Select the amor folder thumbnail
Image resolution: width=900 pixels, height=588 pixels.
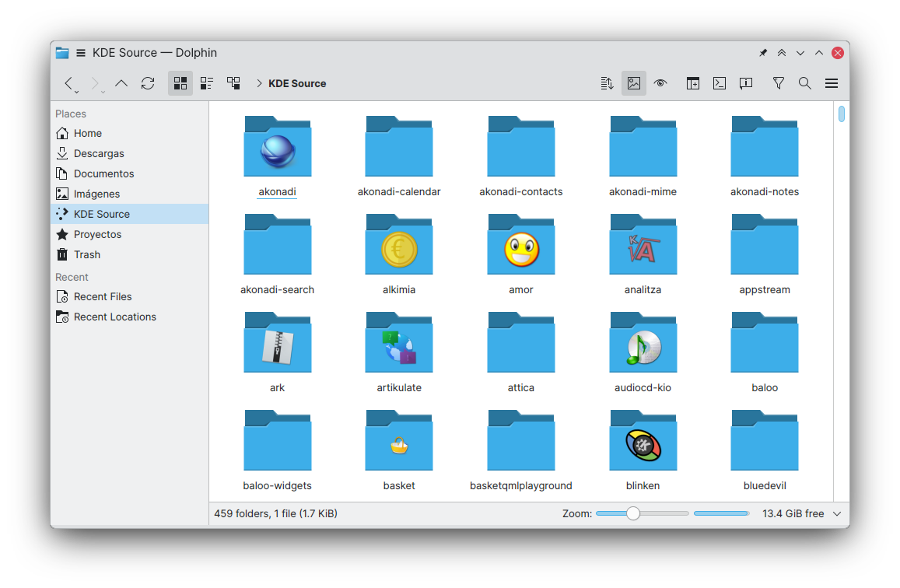(521, 249)
